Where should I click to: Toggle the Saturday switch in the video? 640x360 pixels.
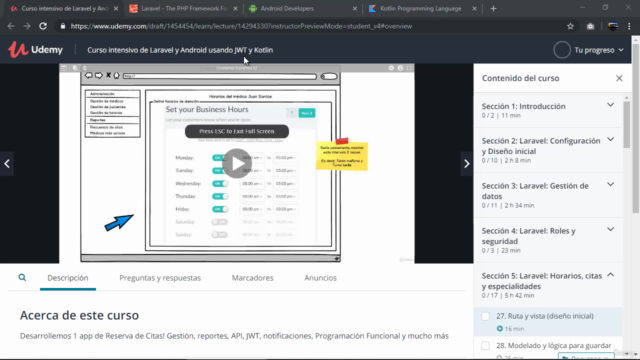click(220, 222)
